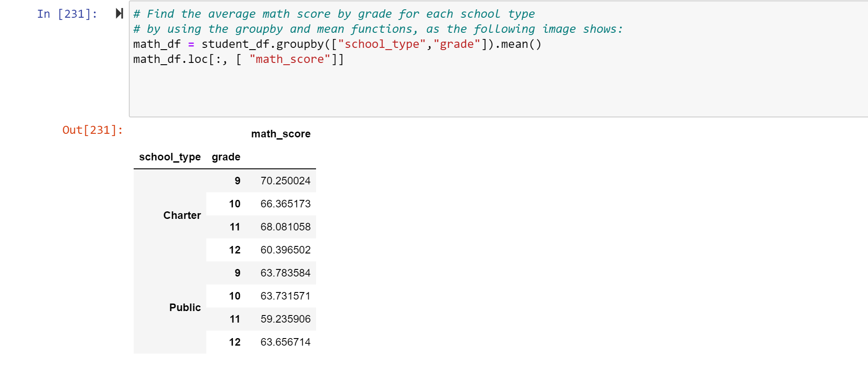Click grade 9 in the Public group
This screenshot has height=370, width=868.
pos(238,273)
